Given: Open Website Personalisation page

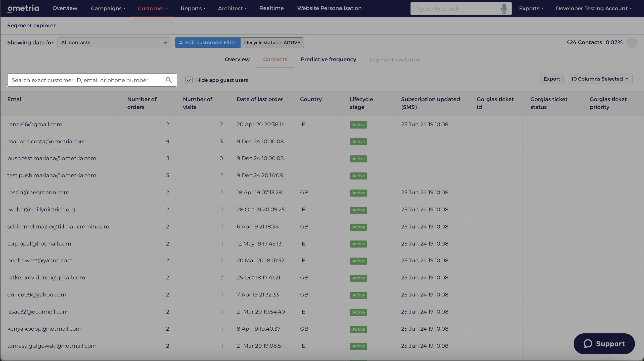Looking at the screenshot, I should click(x=329, y=8).
